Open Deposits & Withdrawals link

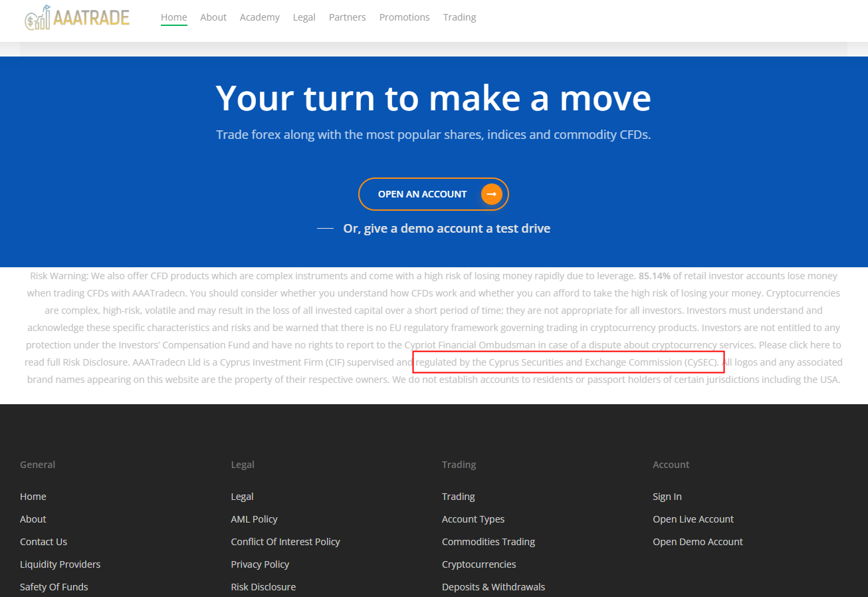pos(494,587)
